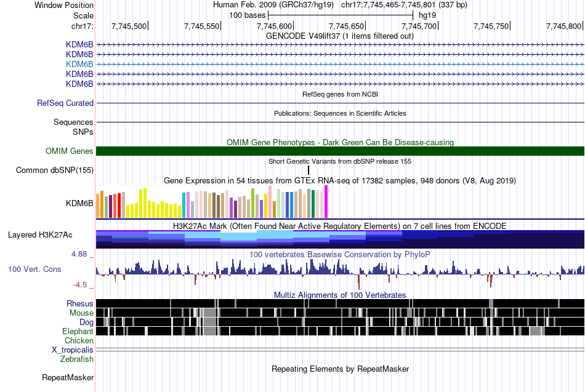Click the hg19 label beside the scale bar
585x392 pixels.
click(x=427, y=15)
